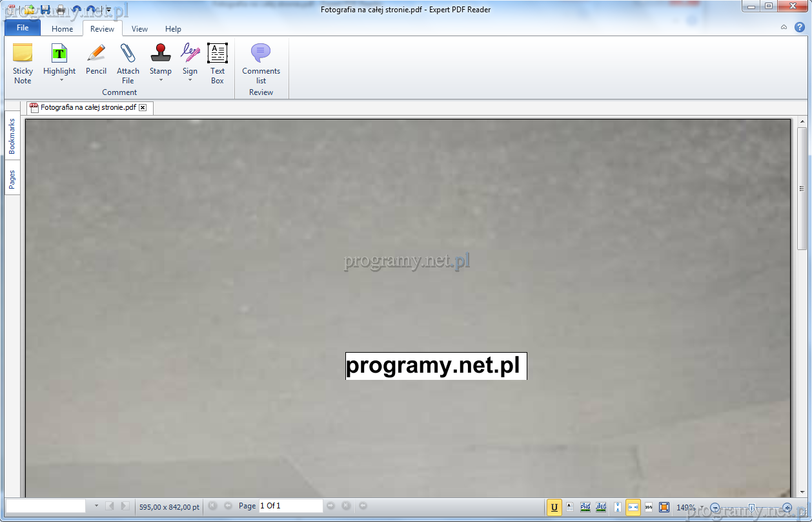Viewport: 812px width, 522px height.
Task: Select the Sticky Note tool
Action: point(23,64)
